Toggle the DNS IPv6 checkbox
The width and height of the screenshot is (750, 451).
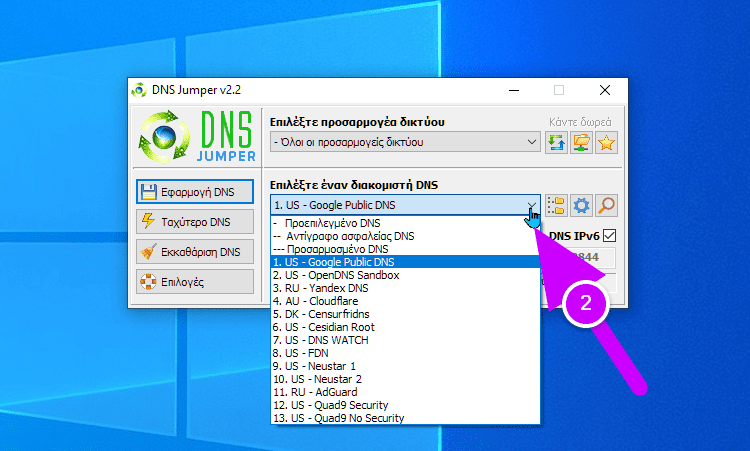tap(609, 236)
